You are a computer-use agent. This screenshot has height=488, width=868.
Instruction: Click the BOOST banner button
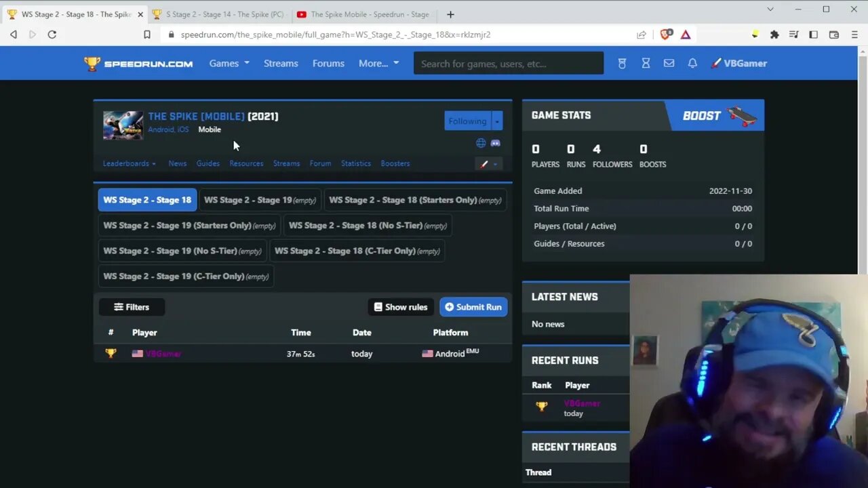coord(715,115)
